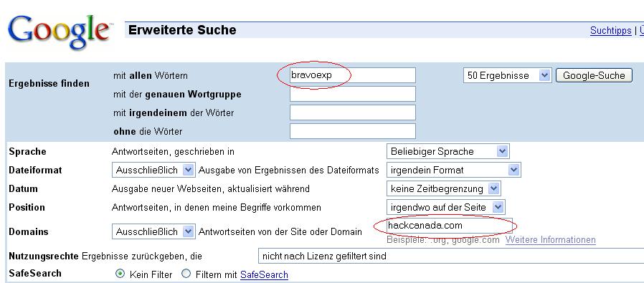Click the 'Dateiformat' row label
This screenshot has width=644, height=283.
35,170
